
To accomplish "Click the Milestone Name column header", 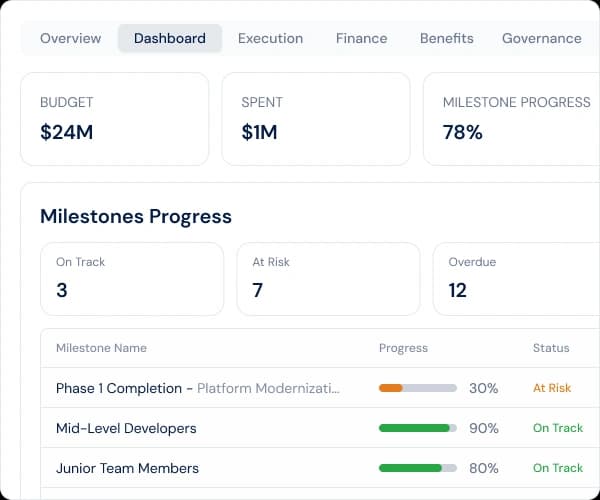I will 101,348.
